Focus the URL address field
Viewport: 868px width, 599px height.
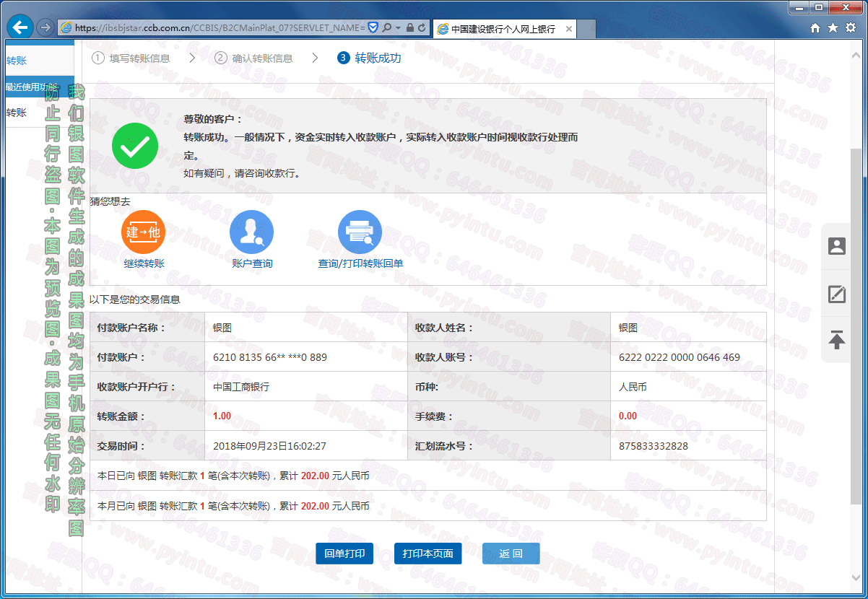(x=221, y=28)
